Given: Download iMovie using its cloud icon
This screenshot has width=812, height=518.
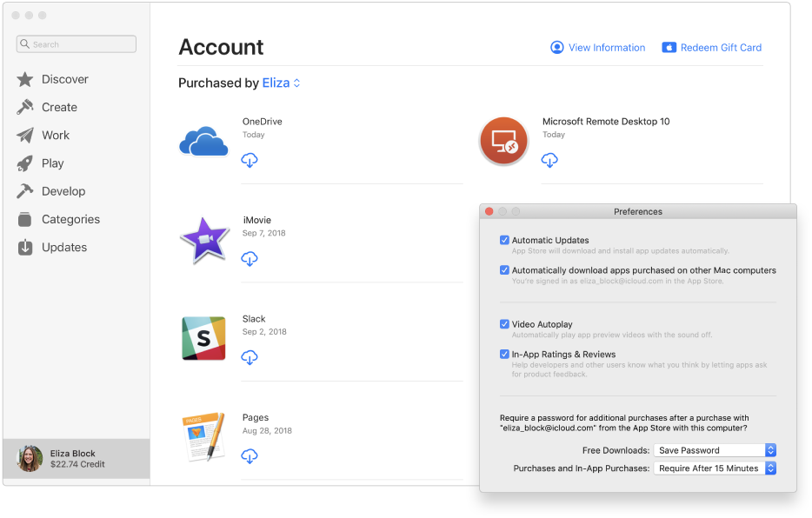Looking at the screenshot, I should (250, 259).
